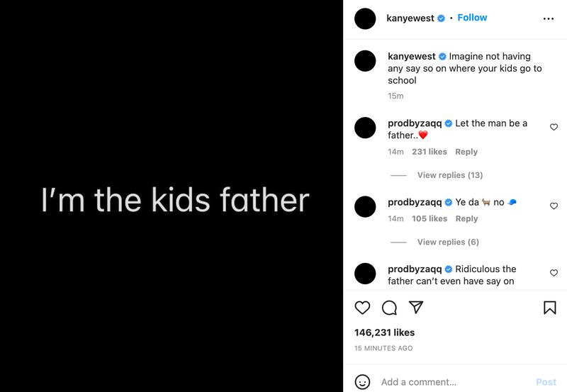Like the "Let the man be a father" comment
The height and width of the screenshot is (392, 567).
point(554,127)
